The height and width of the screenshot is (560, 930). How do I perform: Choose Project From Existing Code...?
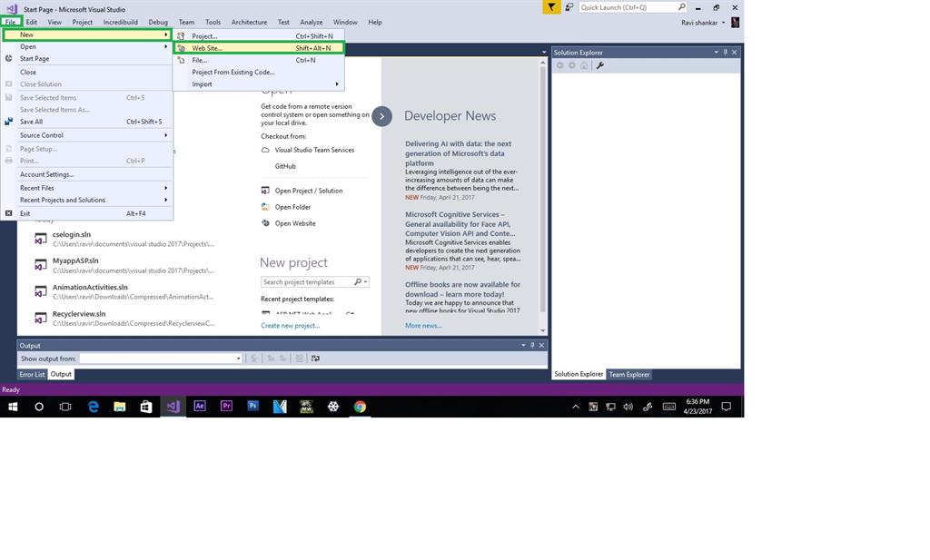259,73
